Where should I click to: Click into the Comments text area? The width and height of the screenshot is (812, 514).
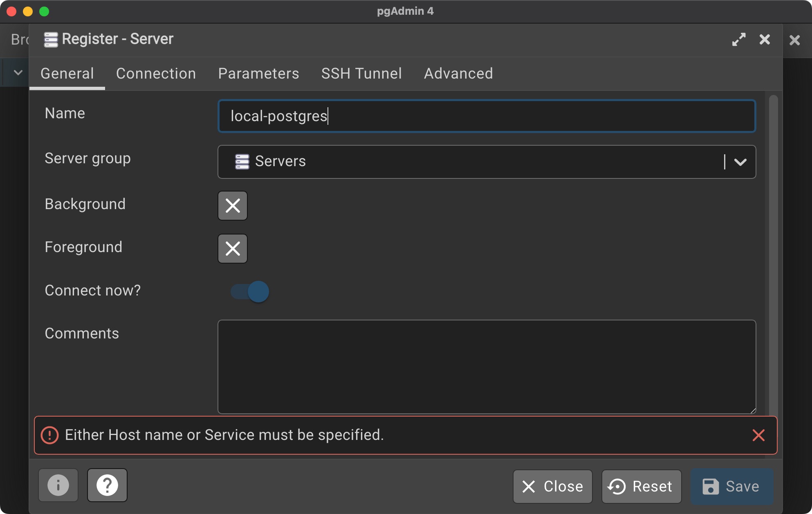pyautogui.click(x=487, y=367)
